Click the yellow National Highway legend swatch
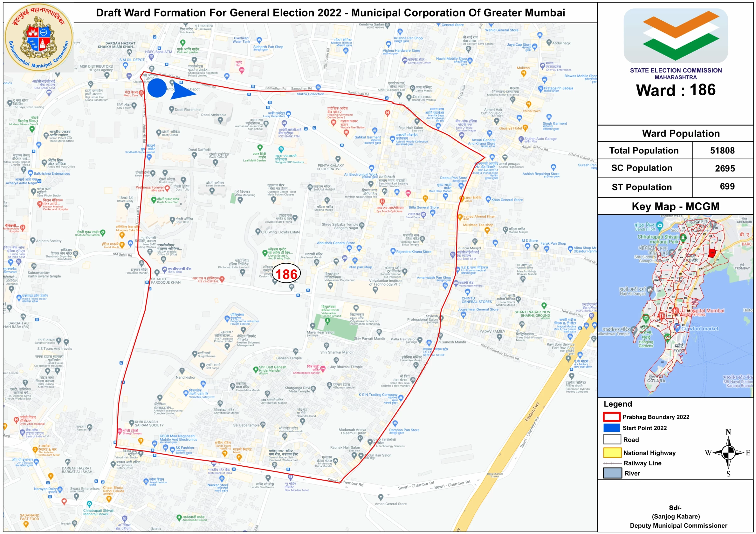Screen dimensions: 756x534 coord(612,452)
